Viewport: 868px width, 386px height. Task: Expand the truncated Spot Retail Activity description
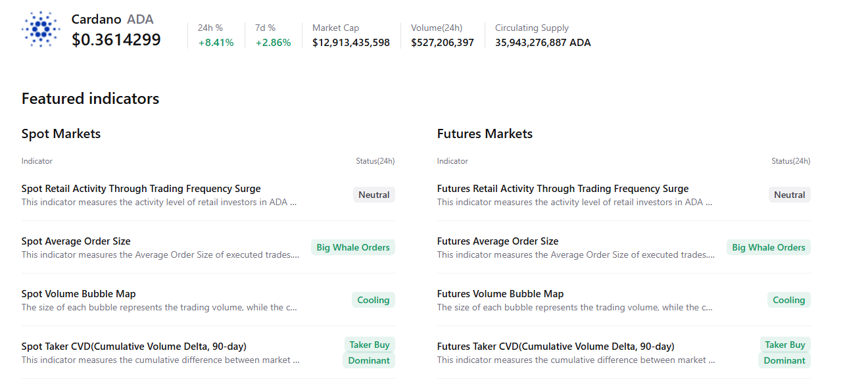pyautogui.click(x=158, y=202)
